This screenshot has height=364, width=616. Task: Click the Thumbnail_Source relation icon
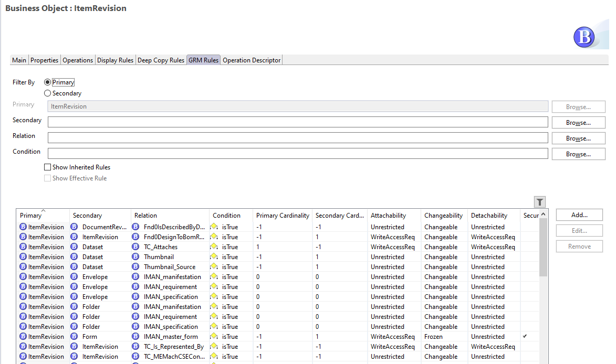[135, 267]
